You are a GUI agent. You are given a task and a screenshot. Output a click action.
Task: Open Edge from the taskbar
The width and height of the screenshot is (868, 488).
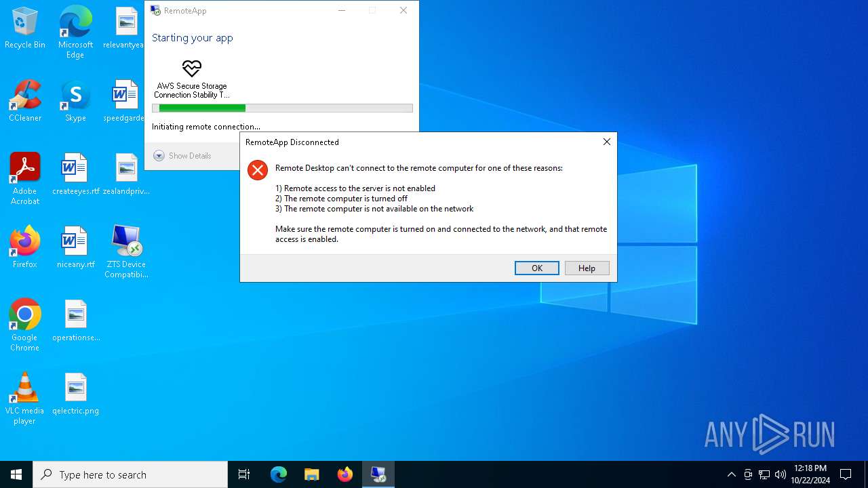(279, 474)
